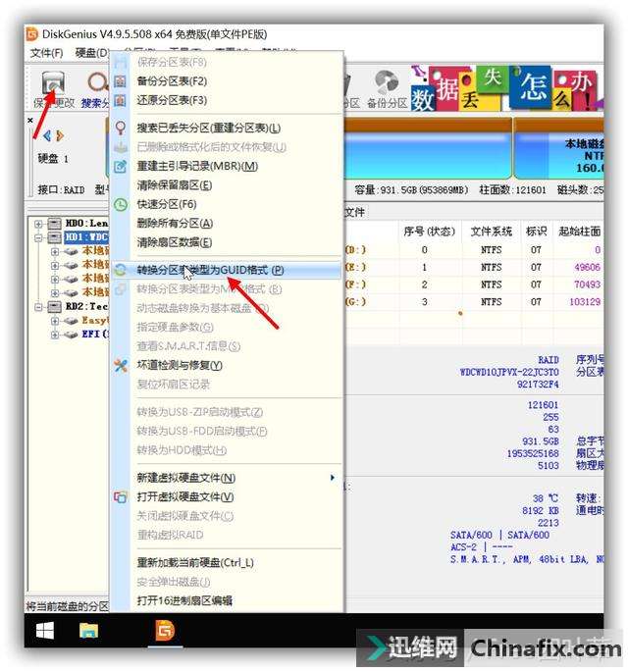Click the HD0 disk drive icon

tap(54, 224)
